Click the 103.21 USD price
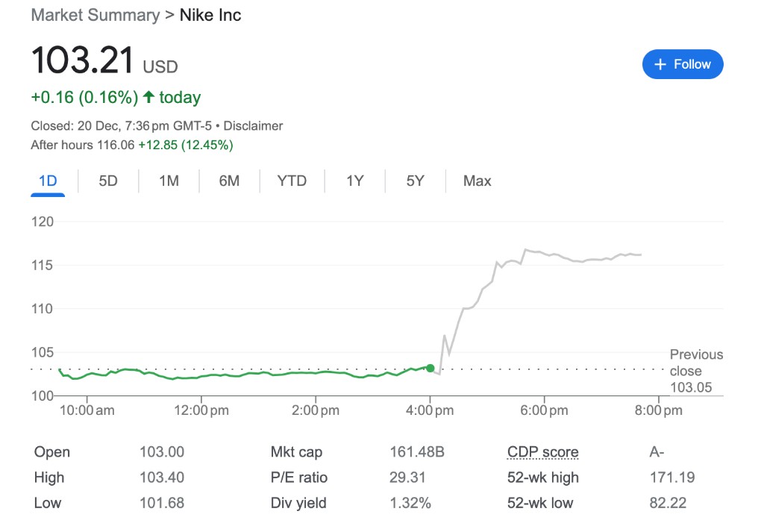Viewport: 764px width, 532px height. point(104,60)
